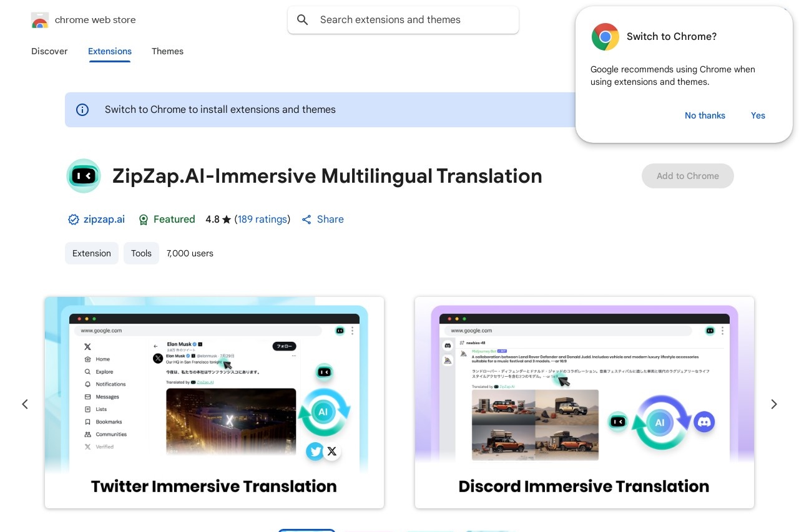Click the Switch to Chrome banner message
Viewport: 799px width, 532px height.
click(220, 110)
